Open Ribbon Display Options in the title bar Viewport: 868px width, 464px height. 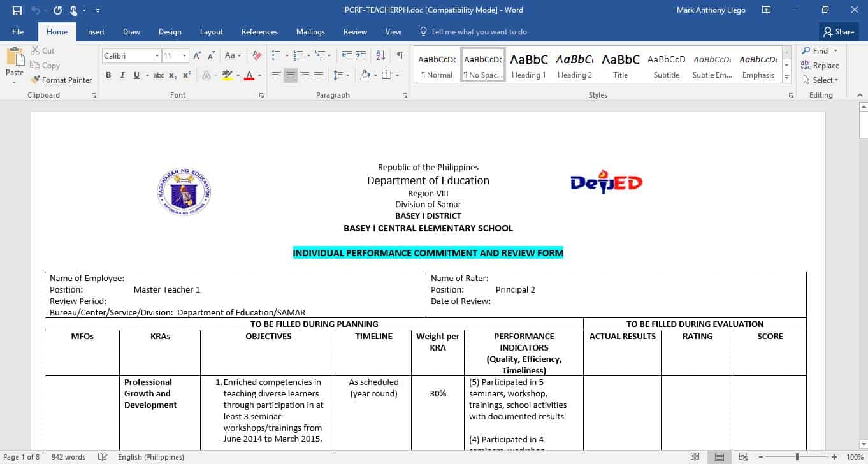tap(767, 10)
